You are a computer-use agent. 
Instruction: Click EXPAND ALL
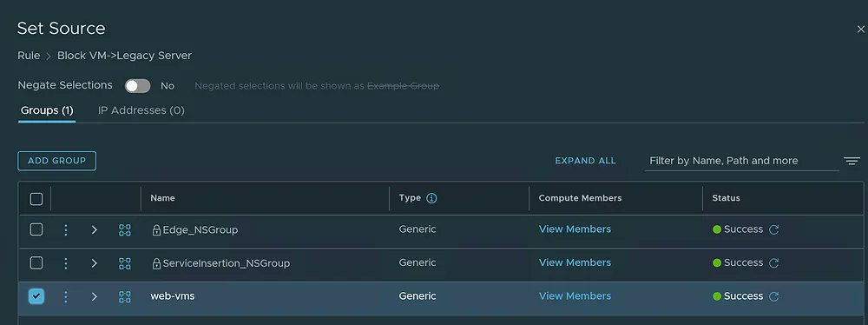click(585, 161)
